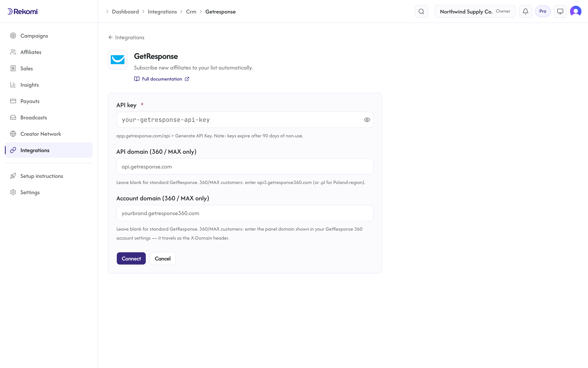The width and height of the screenshot is (588, 368).
Task: Click the book icon beside Full documentation
Action: tap(137, 79)
